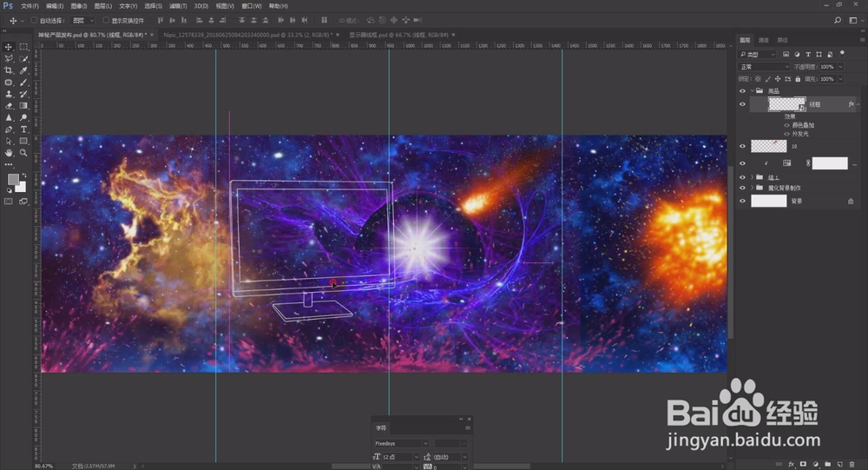The width and height of the screenshot is (868, 470).
Task: Select the Rectangular Marquee tool
Action: [23, 47]
